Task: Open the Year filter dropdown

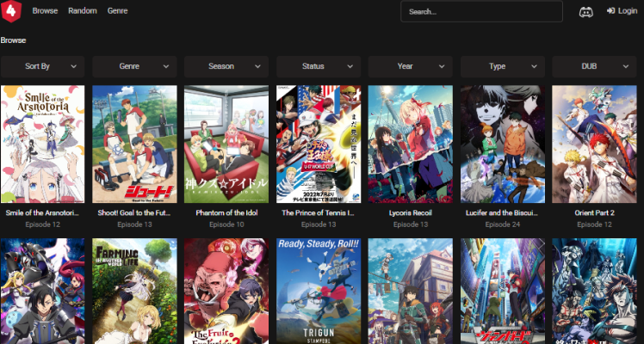Action: 411,66
